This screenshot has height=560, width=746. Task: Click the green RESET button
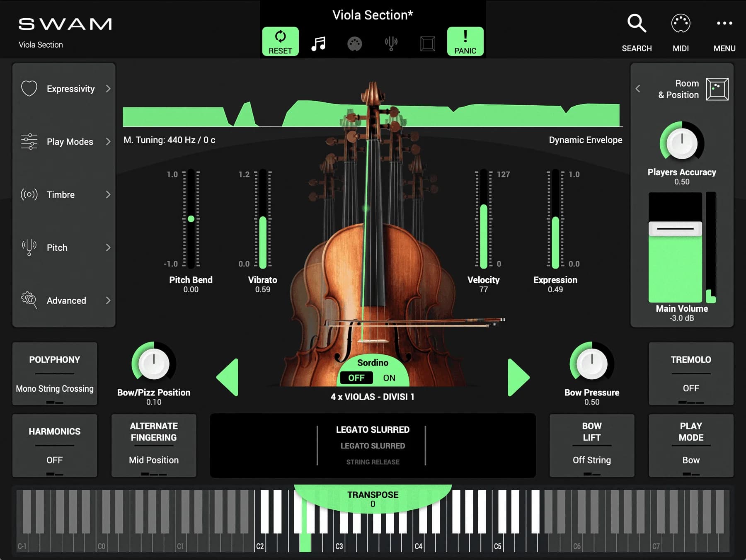pos(280,41)
